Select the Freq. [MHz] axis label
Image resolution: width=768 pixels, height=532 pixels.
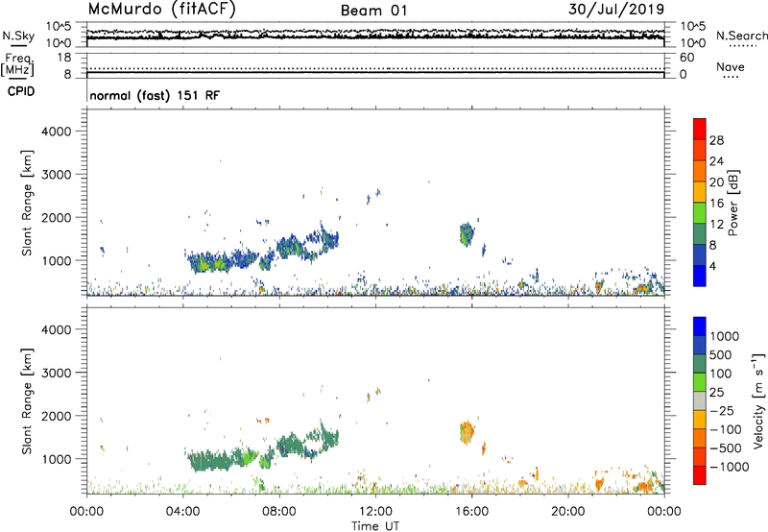[x=17, y=64]
